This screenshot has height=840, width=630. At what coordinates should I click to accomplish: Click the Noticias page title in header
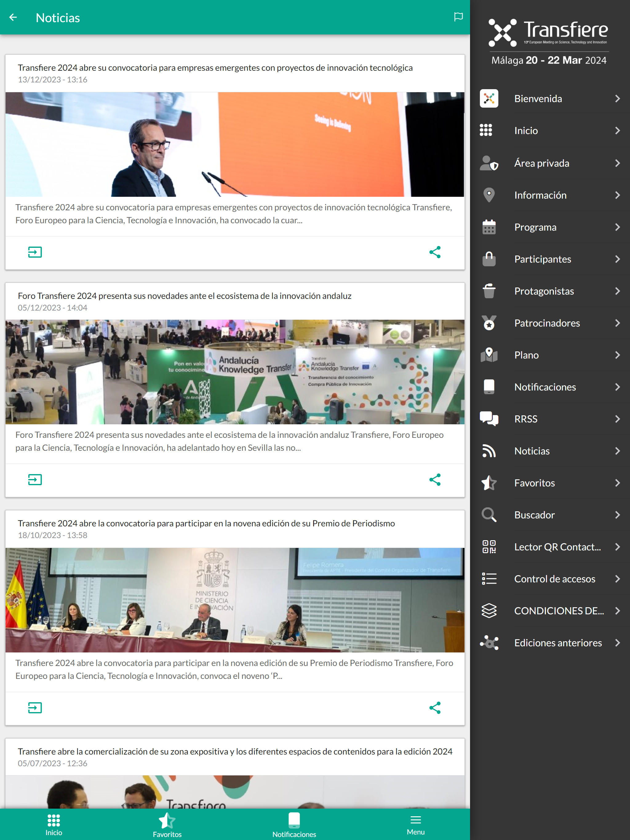pos(58,18)
